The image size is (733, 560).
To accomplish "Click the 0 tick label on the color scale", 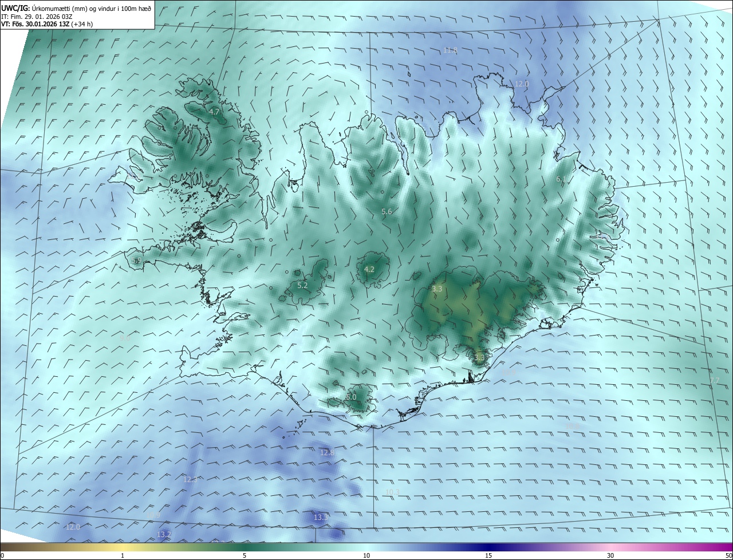I will pos(2,555).
